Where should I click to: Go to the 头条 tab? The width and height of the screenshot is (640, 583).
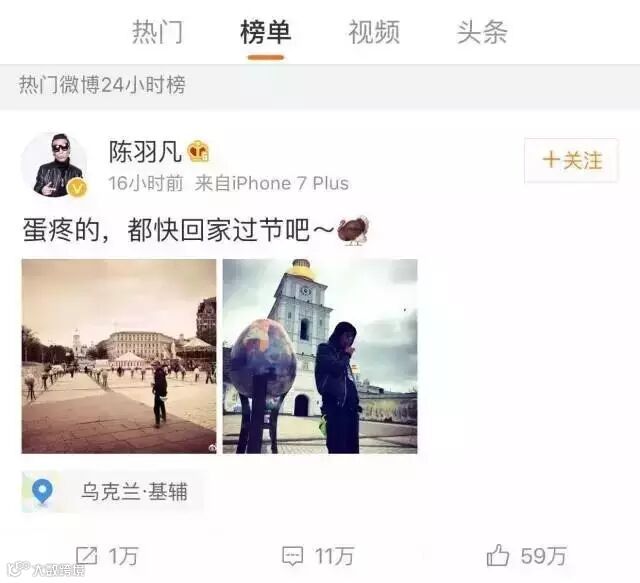482,32
